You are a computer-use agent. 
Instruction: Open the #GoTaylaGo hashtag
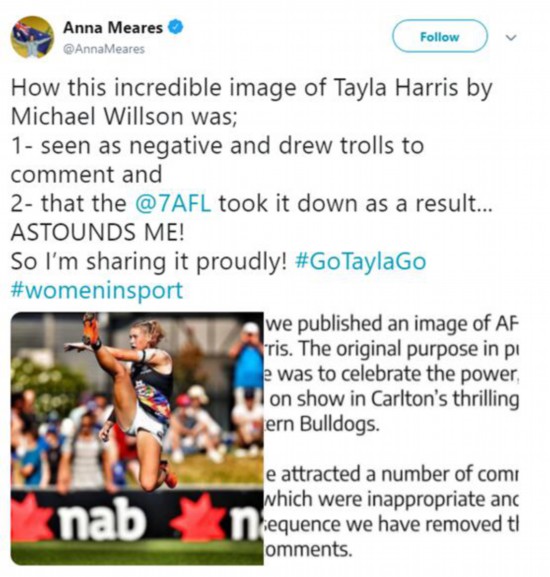point(361,262)
